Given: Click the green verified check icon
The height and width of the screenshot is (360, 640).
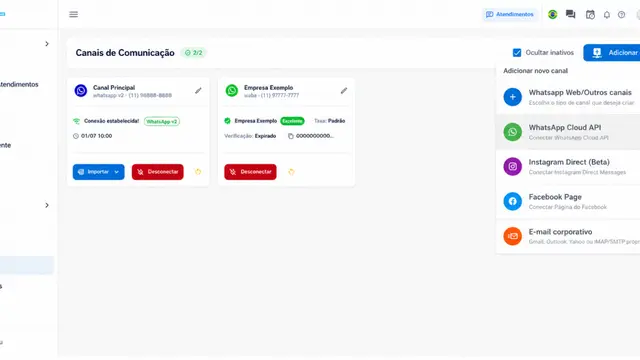Looking at the screenshot, I should [227, 121].
